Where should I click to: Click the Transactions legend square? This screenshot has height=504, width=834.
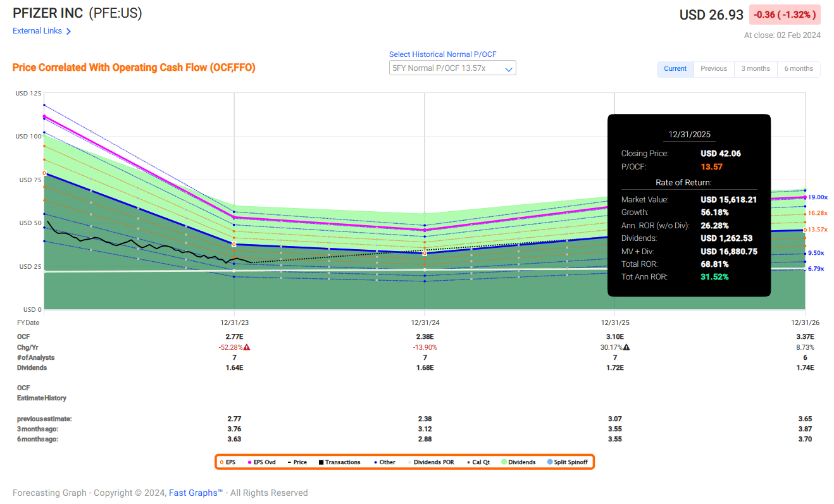[321, 462]
